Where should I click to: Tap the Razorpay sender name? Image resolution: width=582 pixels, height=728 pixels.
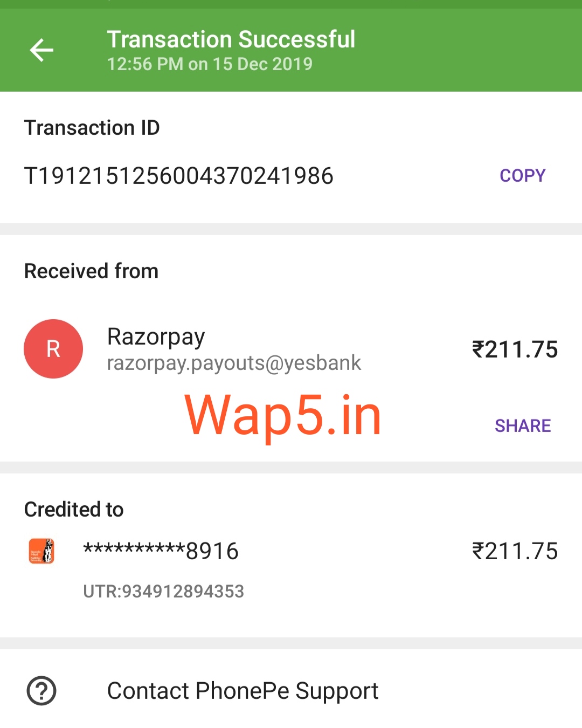pyautogui.click(x=156, y=337)
